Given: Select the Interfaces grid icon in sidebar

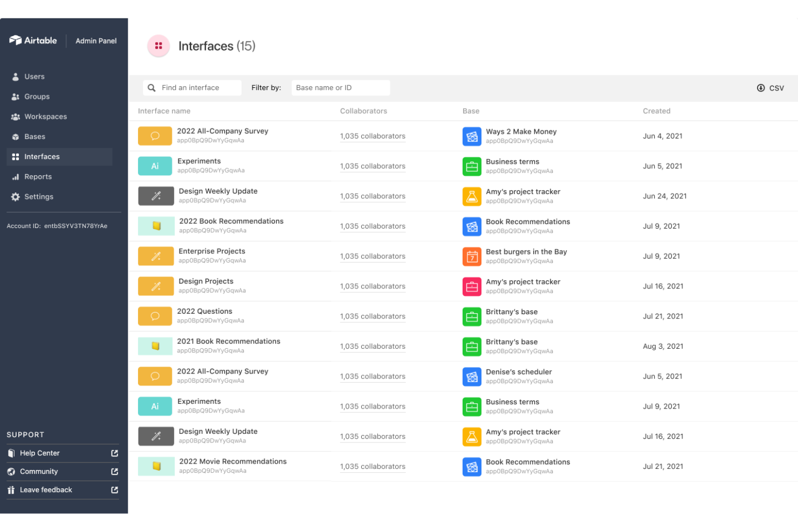Looking at the screenshot, I should (x=15, y=156).
